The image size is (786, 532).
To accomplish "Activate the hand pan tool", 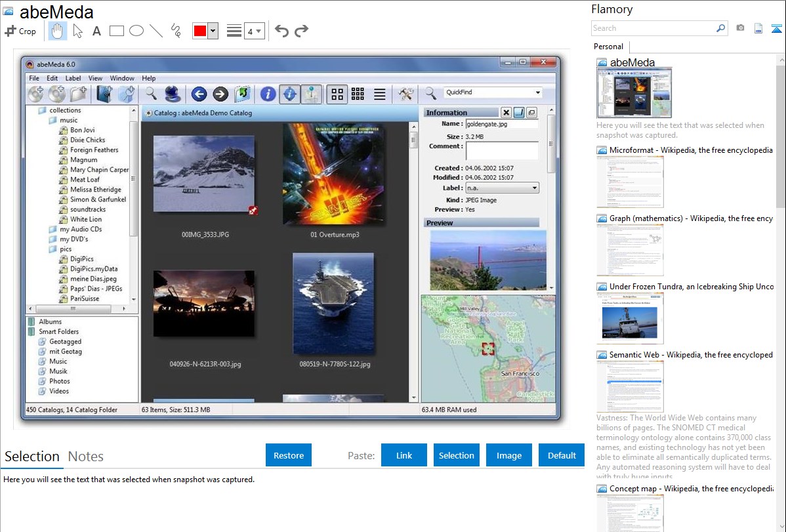I will coord(57,31).
